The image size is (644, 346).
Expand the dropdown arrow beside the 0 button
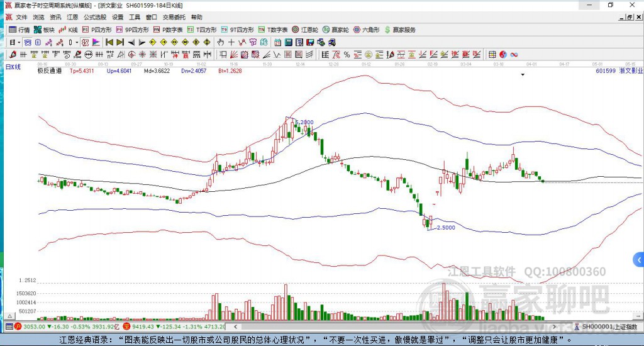(x=77, y=42)
